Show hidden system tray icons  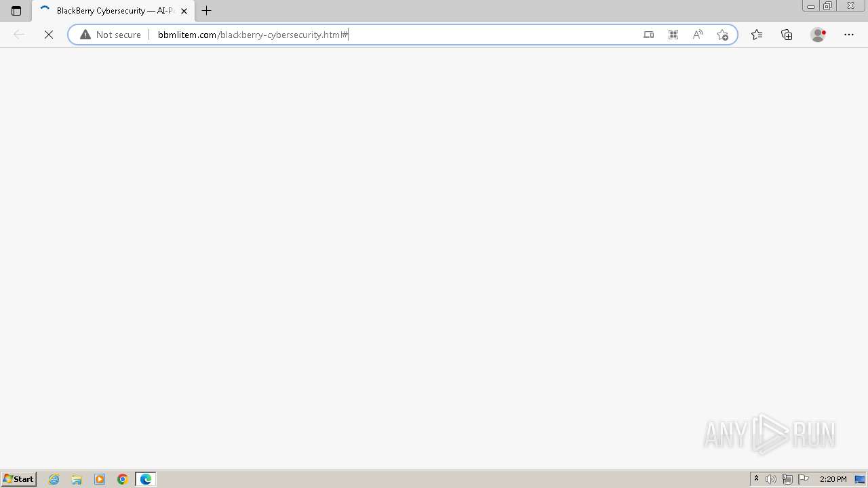coord(757,479)
